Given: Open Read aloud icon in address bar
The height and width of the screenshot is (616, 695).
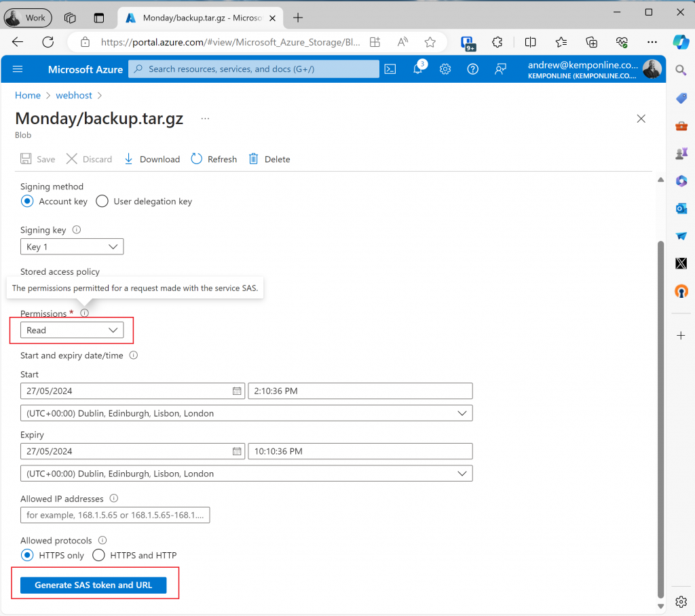Looking at the screenshot, I should pyautogui.click(x=402, y=42).
